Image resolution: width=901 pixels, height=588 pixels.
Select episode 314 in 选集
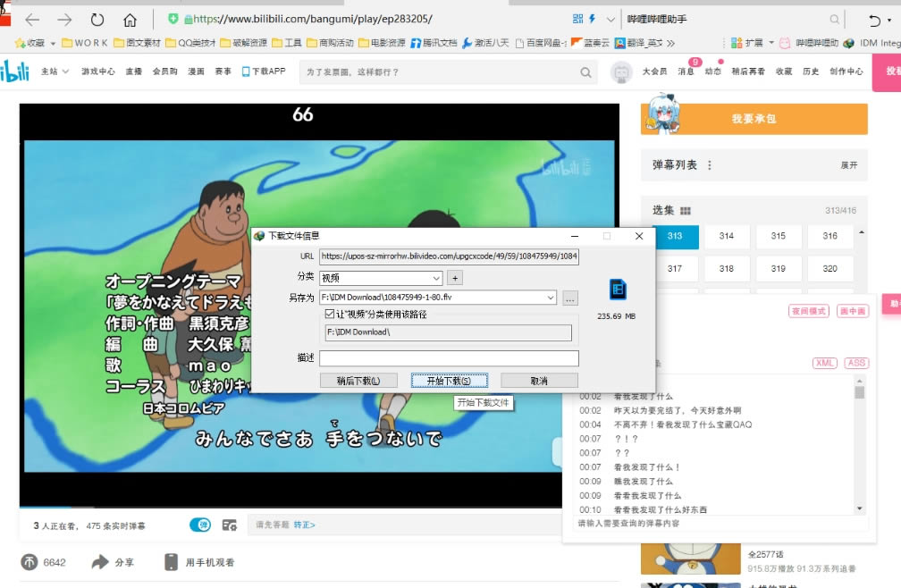click(727, 236)
